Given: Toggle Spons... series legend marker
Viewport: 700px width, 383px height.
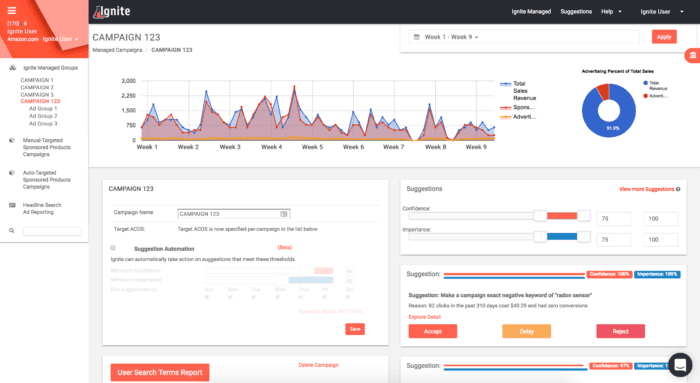Looking at the screenshot, I should [x=505, y=108].
